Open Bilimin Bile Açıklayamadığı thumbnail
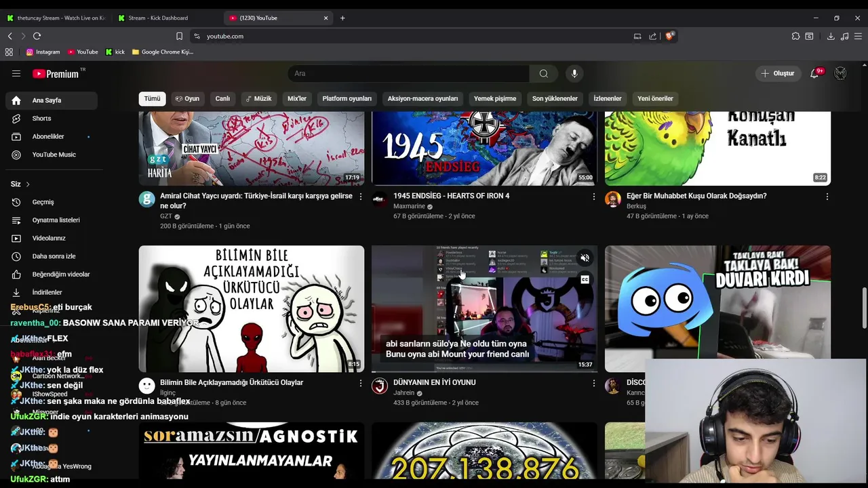This screenshot has width=868, height=488. coord(252,308)
